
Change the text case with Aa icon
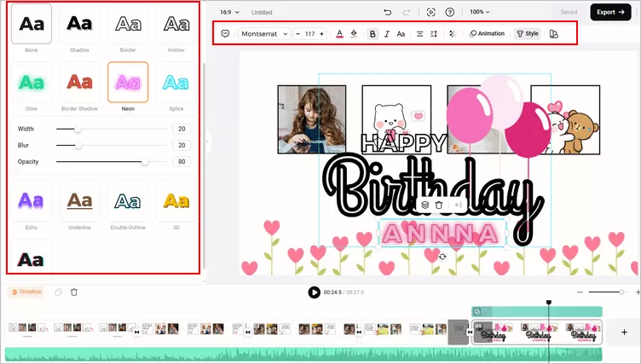click(x=401, y=33)
